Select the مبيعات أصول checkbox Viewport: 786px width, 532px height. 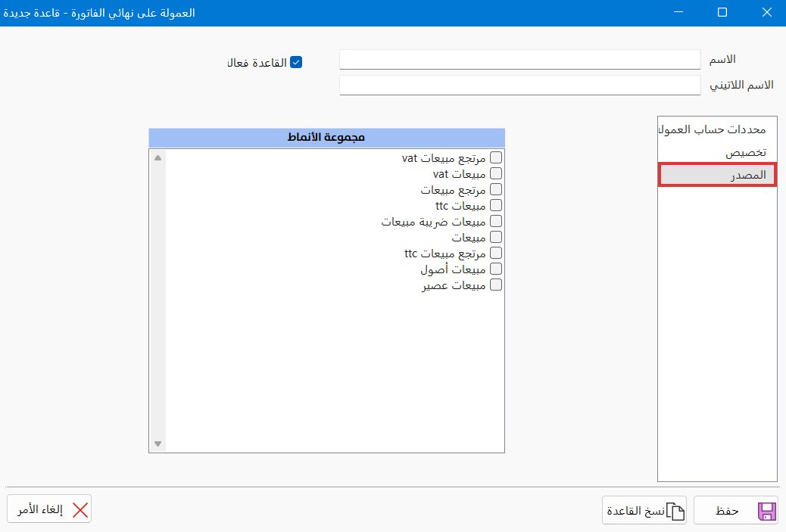click(496, 269)
